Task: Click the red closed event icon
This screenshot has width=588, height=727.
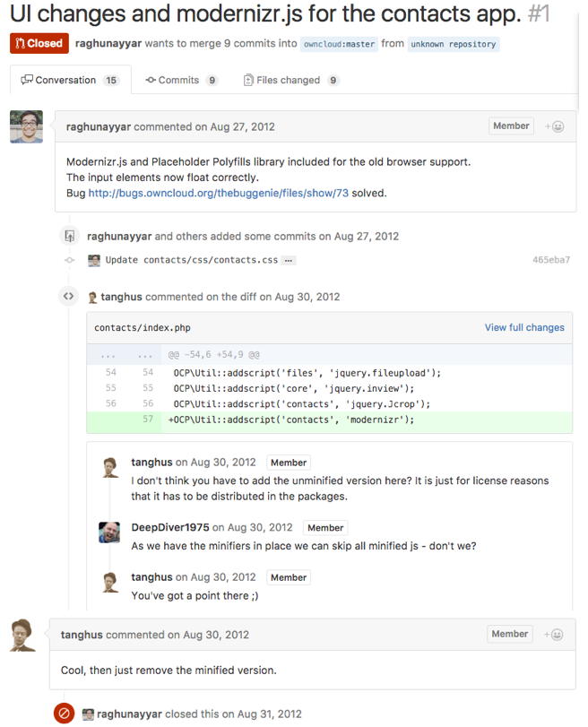Action: click(64, 714)
